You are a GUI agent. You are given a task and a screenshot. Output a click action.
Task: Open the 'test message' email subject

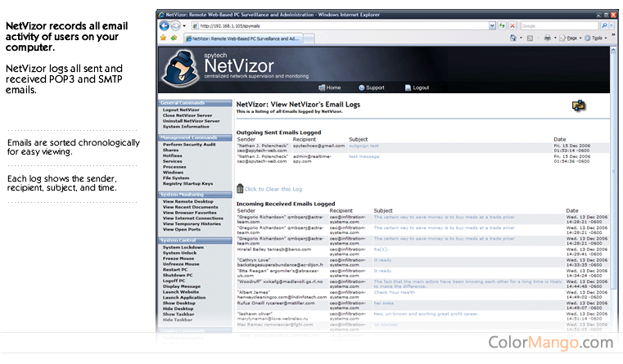pyautogui.click(x=364, y=157)
